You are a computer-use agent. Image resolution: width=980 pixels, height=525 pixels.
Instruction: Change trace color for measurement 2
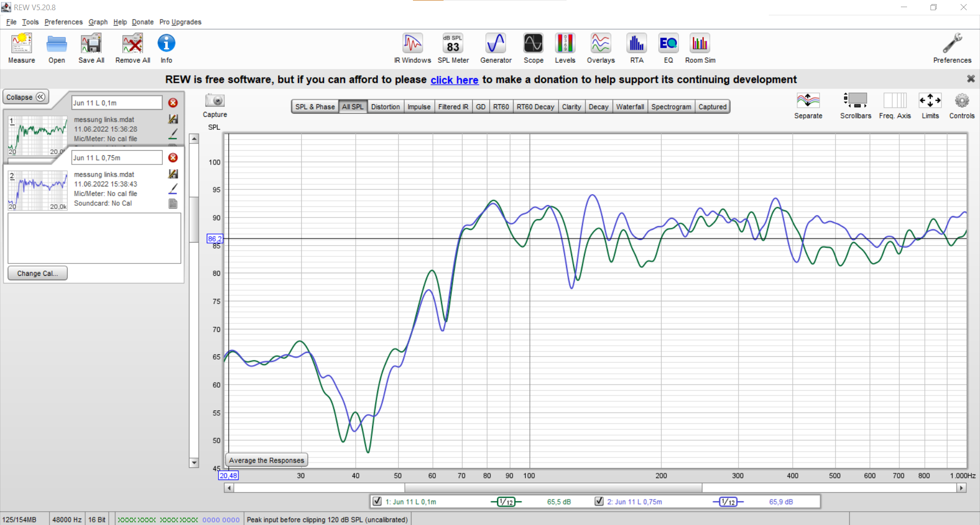(x=173, y=189)
